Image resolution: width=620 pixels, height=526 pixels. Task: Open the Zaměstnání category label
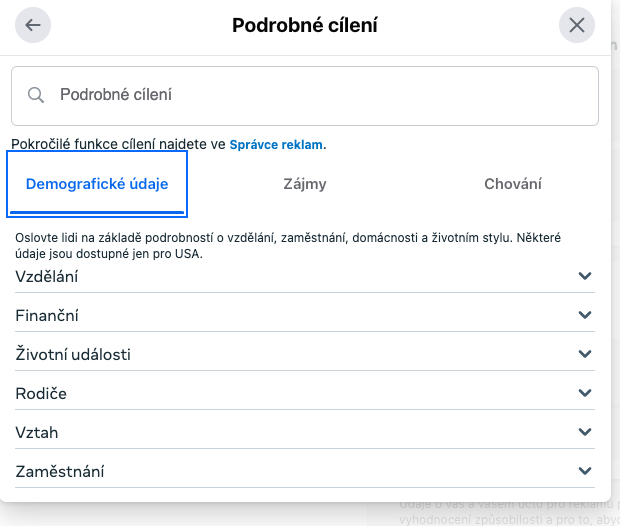tap(60, 471)
